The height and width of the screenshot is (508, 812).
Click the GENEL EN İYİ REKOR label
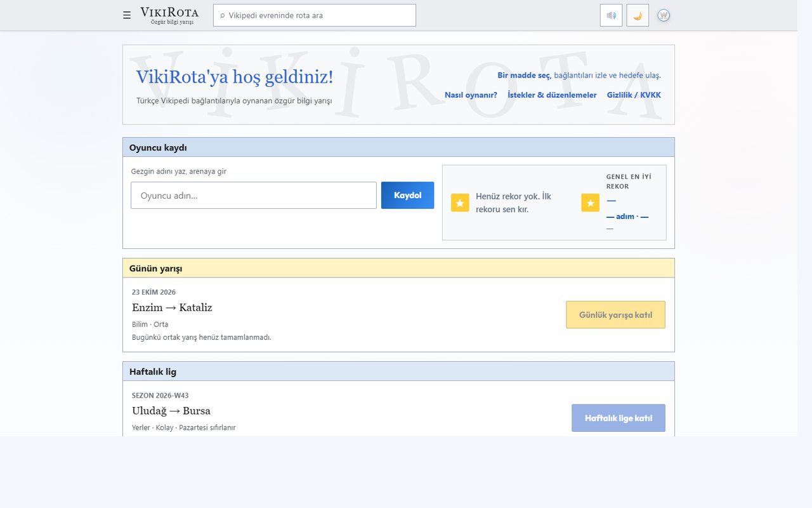pos(629,182)
